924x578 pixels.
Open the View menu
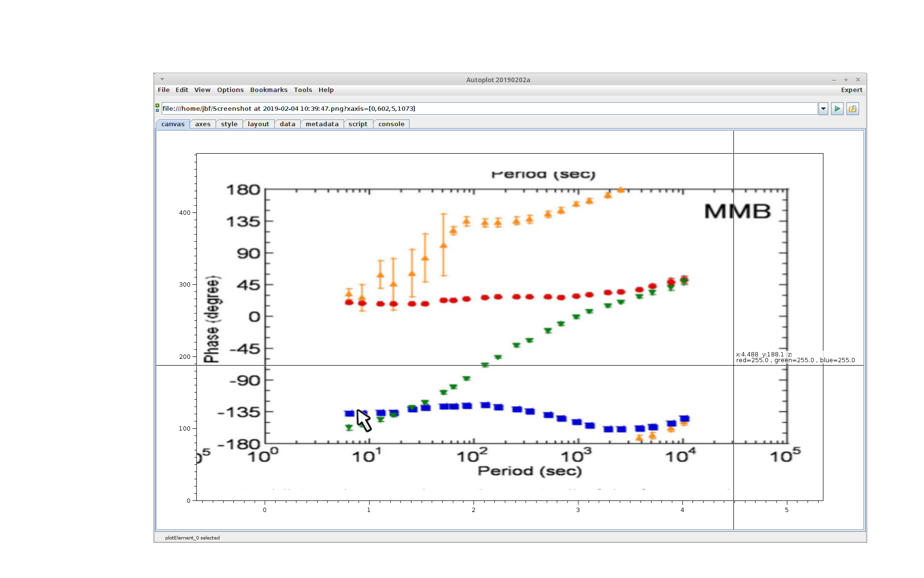tap(202, 90)
